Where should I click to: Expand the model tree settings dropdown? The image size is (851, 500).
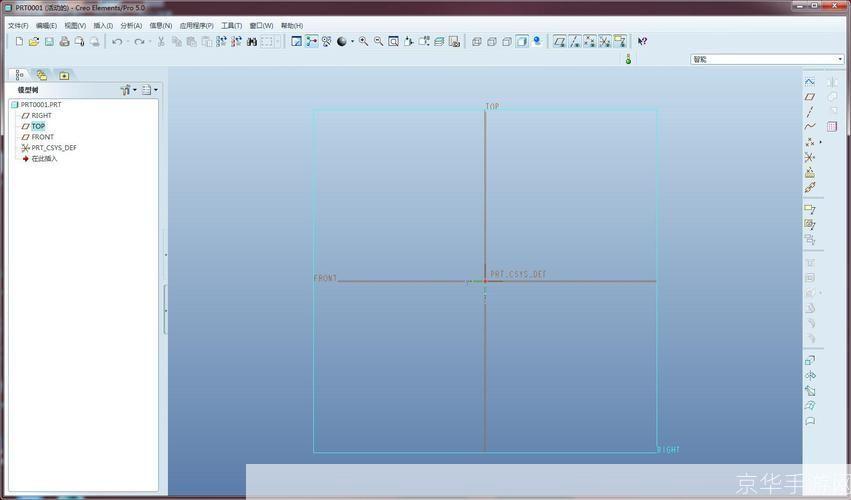click(128, 90)
